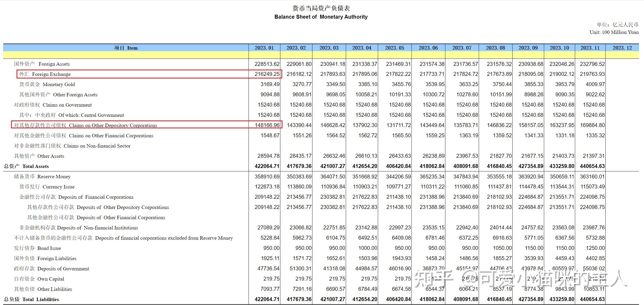
Task: Select Total Liabilities value 422064.71
Action: point(267,299)
